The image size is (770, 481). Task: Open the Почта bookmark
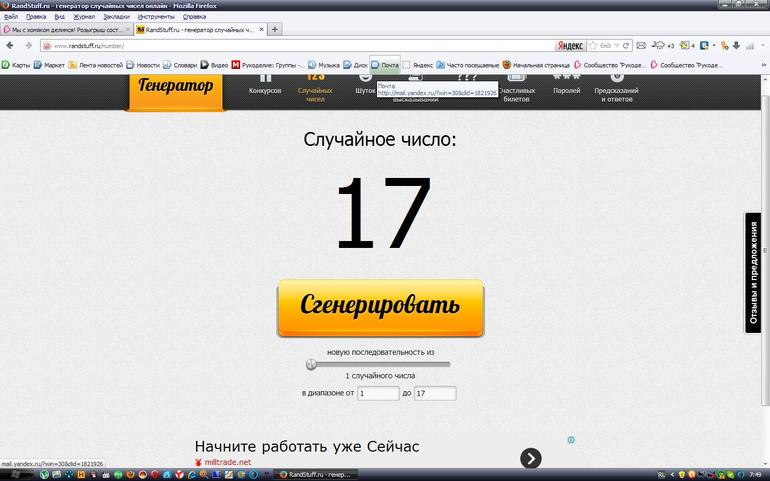[x=385, y=65]
